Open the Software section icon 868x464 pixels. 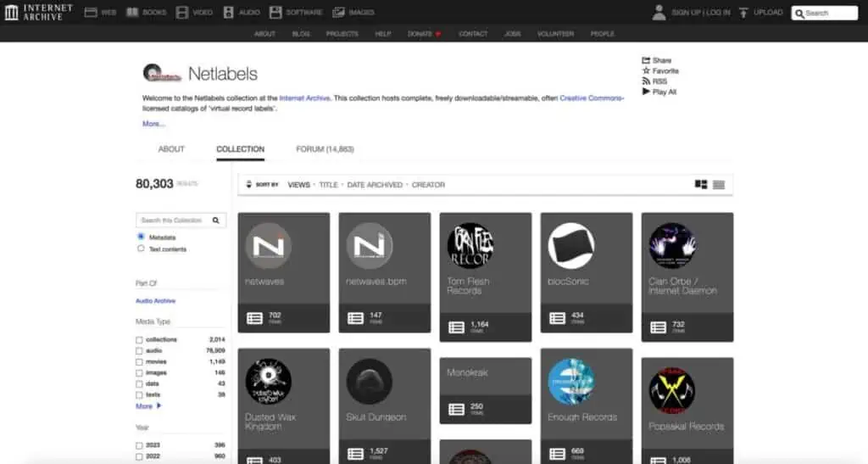[x=275, y=12]
